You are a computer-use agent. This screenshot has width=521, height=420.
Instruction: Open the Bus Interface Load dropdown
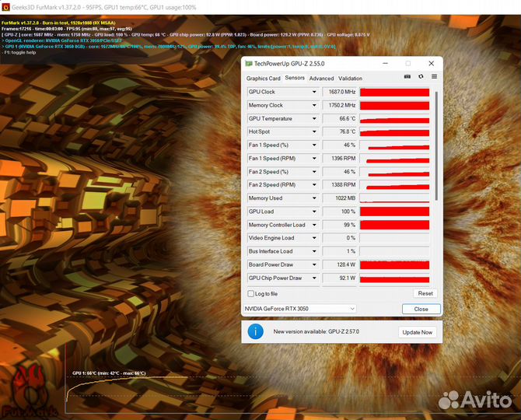pyautogui.click(x=314, y=251)
